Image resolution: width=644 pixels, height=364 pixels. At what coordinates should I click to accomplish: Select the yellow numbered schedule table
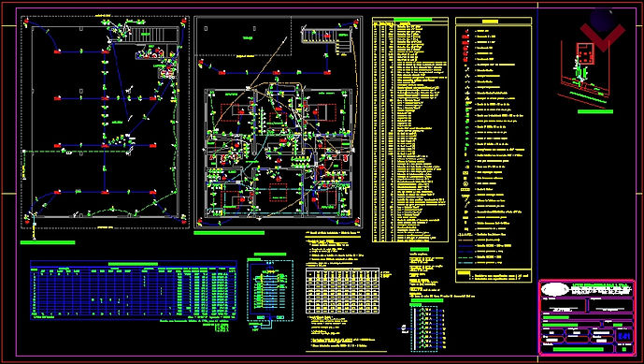[x=410, y=129]
